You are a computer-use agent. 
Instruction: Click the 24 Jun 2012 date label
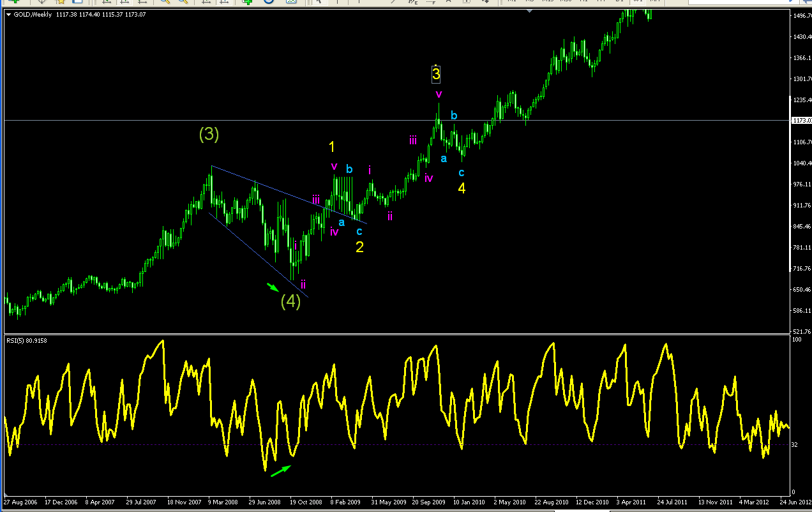tap(796, 502)
